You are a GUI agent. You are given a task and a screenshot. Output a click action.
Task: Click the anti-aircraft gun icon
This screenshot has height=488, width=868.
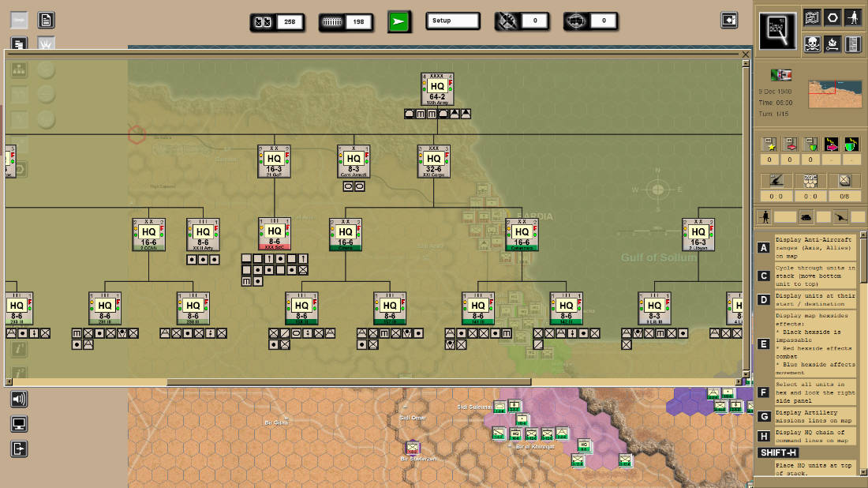(x=776, y=181)
